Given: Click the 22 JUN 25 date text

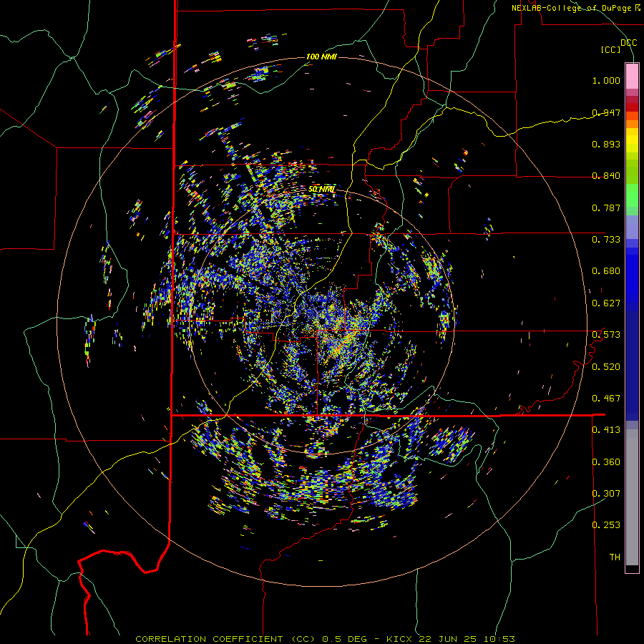Looking at the screenshot, I should [448, 639].
